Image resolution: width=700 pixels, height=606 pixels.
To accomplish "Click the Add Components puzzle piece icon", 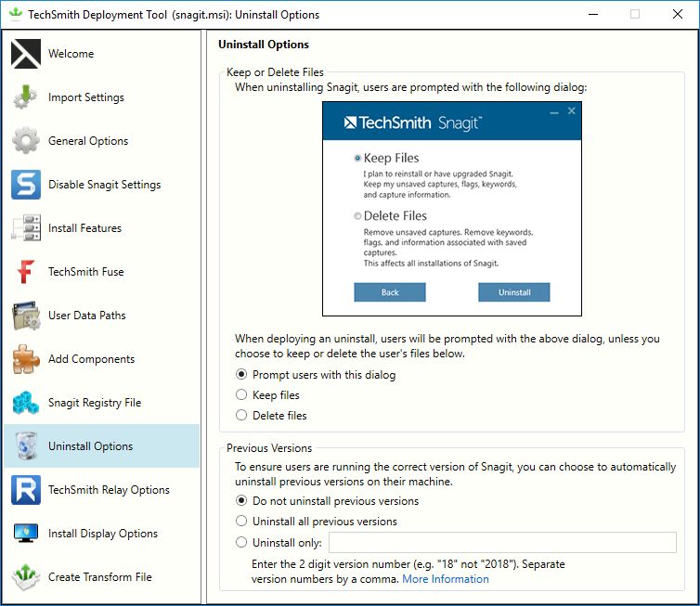I will [x=26, y=359].
